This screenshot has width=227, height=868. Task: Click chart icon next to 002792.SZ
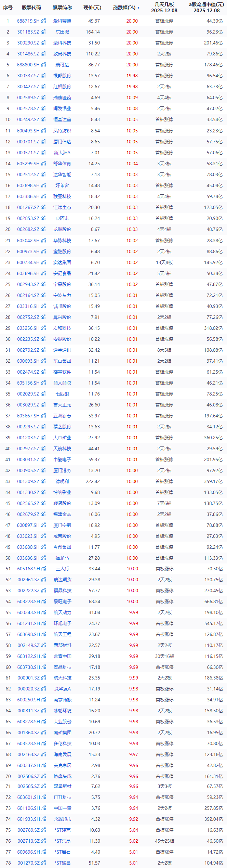[43, 350]
